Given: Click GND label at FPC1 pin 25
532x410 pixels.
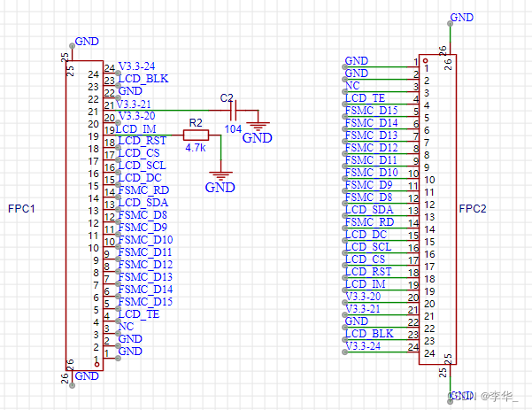Looking at the screenshot, I should coord(87,42).
